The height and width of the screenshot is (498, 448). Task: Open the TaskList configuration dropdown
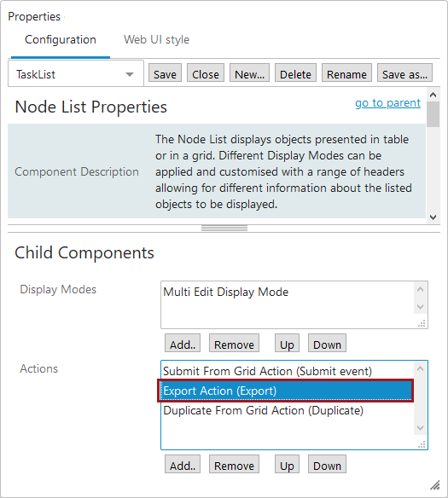point(76,74)
